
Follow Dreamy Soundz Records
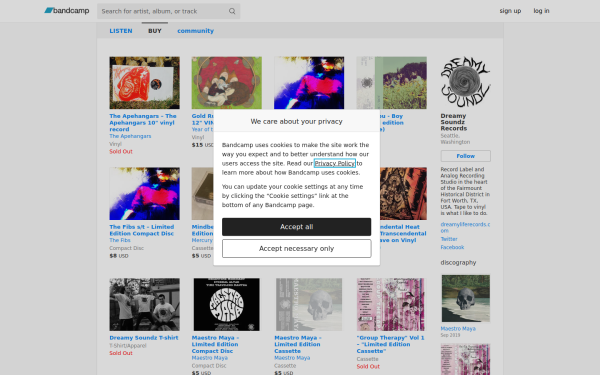click(465, 156)
